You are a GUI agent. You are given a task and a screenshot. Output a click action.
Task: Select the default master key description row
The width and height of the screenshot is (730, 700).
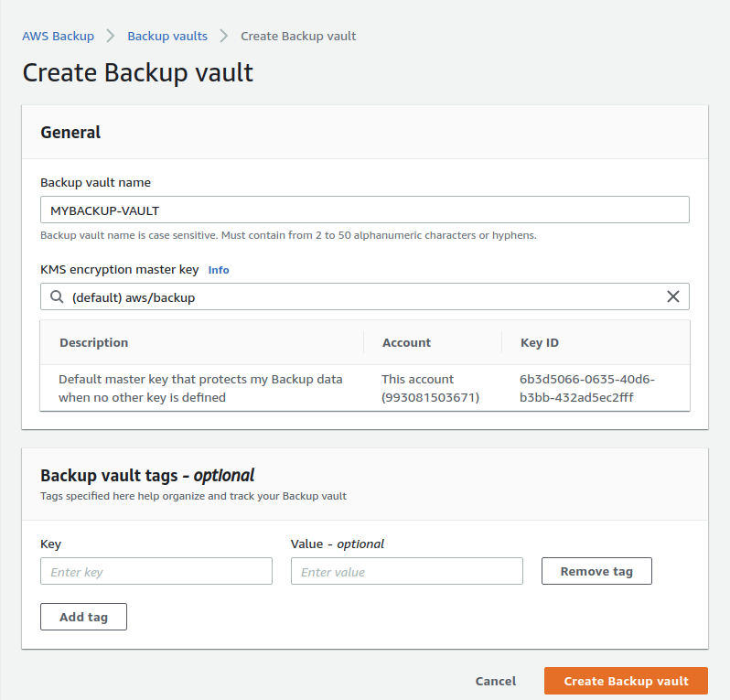pos(200,388)
